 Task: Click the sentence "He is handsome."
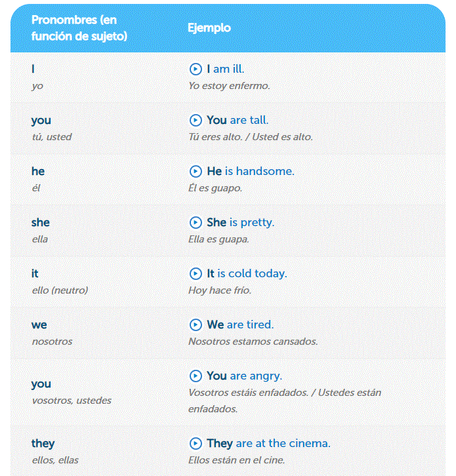[251, 171]
